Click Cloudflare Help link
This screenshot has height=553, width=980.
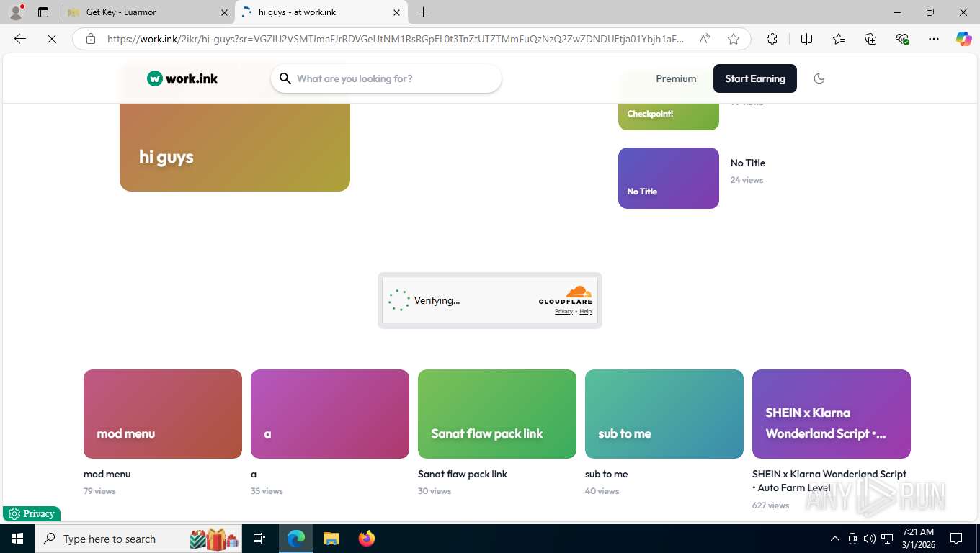(585, 311)
